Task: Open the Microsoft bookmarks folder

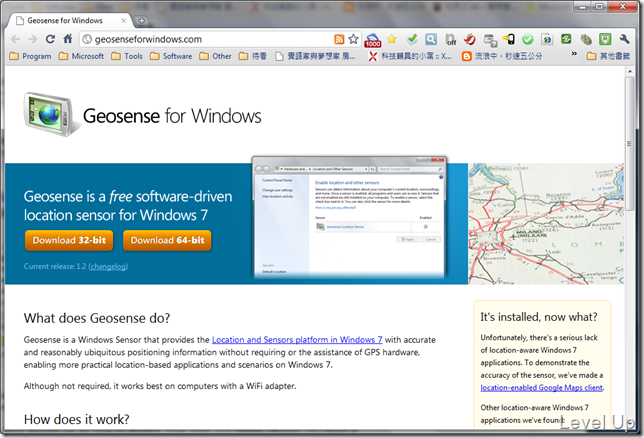Action: pos(81,56)
